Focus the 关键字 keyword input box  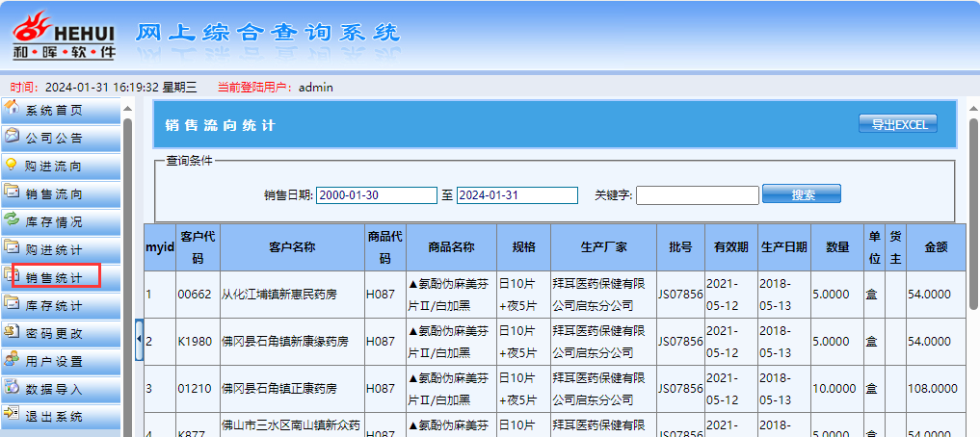pos(697,195)
